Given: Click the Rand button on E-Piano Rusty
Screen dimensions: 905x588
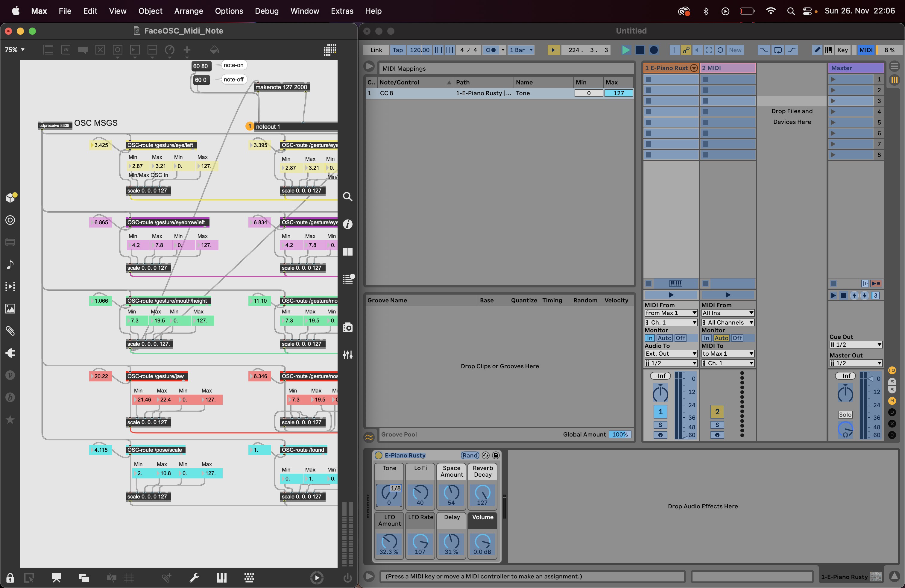Looking at the screenshot, I should [470, 455].
